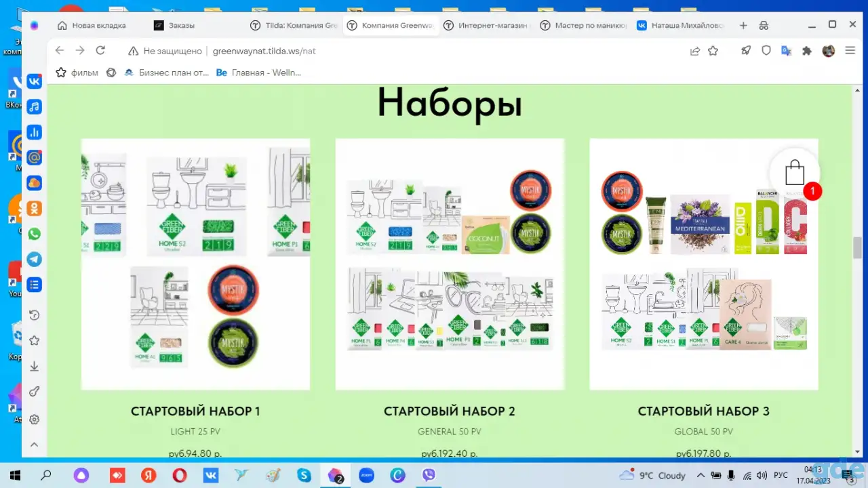This screenshot has width=868, height=488.
Task: Open Odnoklassniki from the sidebar
Action: (x=34, y=208)
